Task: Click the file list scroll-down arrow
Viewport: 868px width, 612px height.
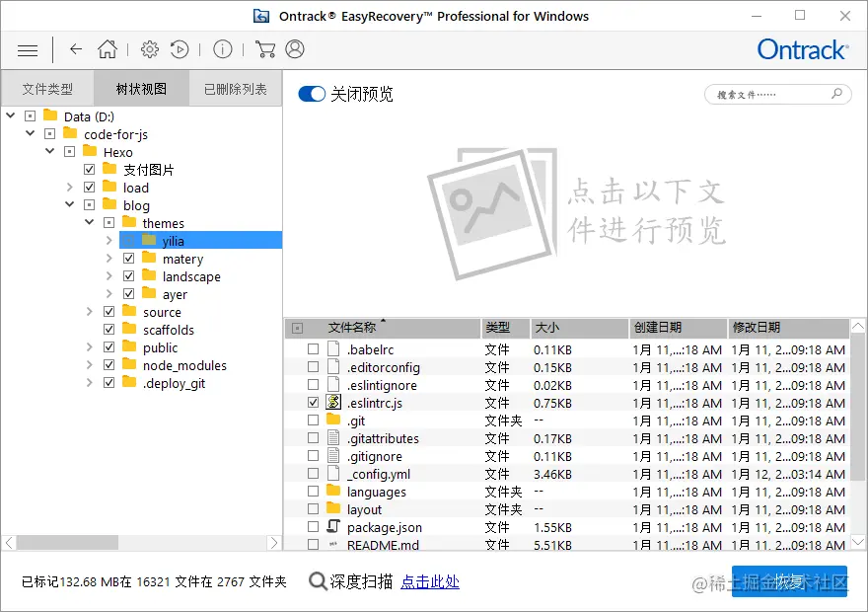Action: coord(857,542)
